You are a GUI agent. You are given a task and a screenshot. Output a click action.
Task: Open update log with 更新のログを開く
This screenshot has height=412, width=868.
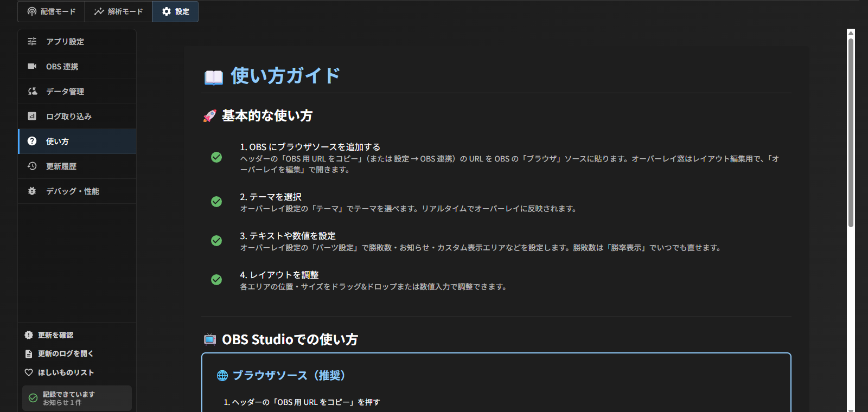pos(59,353)
